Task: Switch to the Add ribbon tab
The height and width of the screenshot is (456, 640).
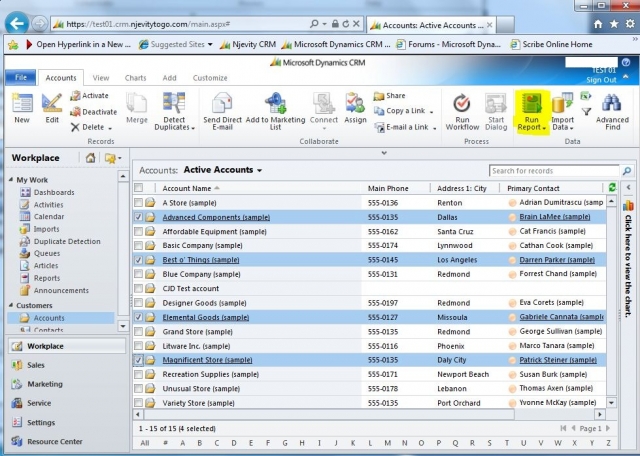Action: [169, 78]
